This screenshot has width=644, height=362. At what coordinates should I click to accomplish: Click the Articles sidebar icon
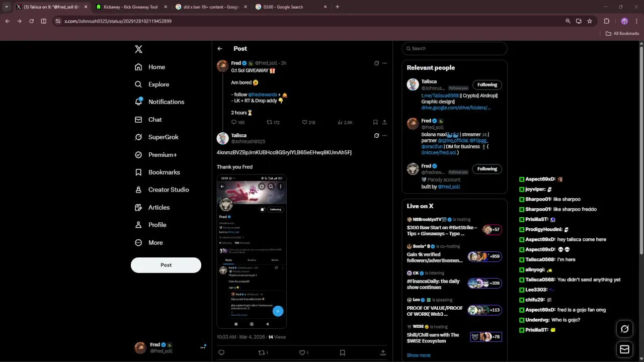[138, 207]
